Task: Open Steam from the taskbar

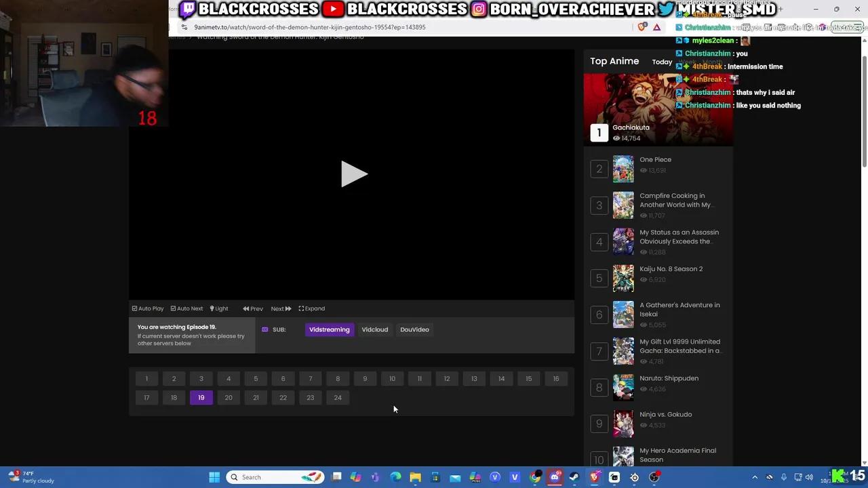Action: 574,477
